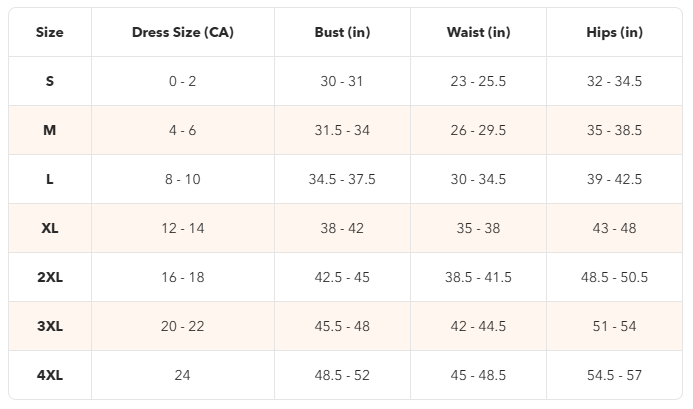Viewport: 693px width, 409px height.
Task: Click bust measurement 31.5 - 34 cell
Action: (342, 130)
